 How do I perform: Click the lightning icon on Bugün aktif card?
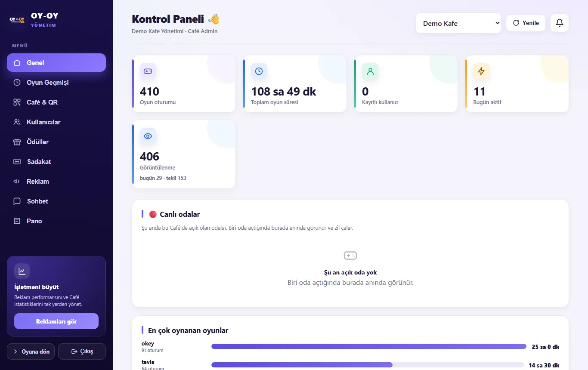click(481, 71)
